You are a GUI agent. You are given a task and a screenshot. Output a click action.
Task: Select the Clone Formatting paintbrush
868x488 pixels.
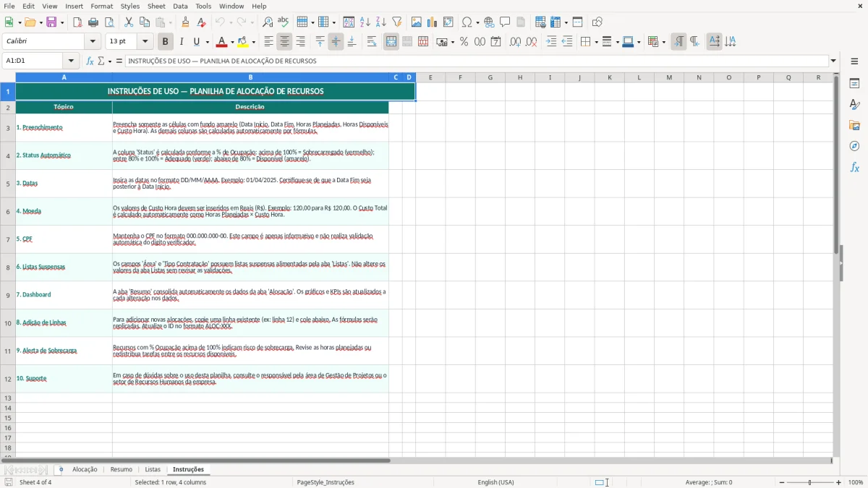point(186,22)
